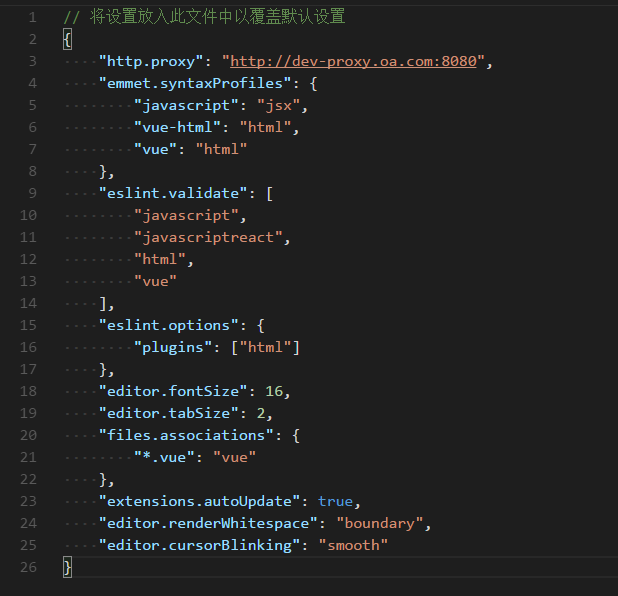Click the "extensions.autoUpdate" key
Image resolution: width=618 pixels, height=596 pixels.
199,501
